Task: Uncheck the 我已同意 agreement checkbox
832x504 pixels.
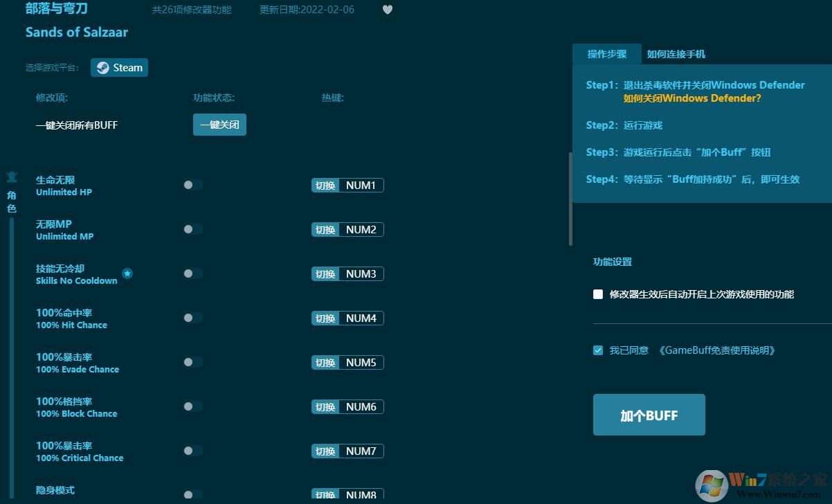Action: click(x=597, y=350)
